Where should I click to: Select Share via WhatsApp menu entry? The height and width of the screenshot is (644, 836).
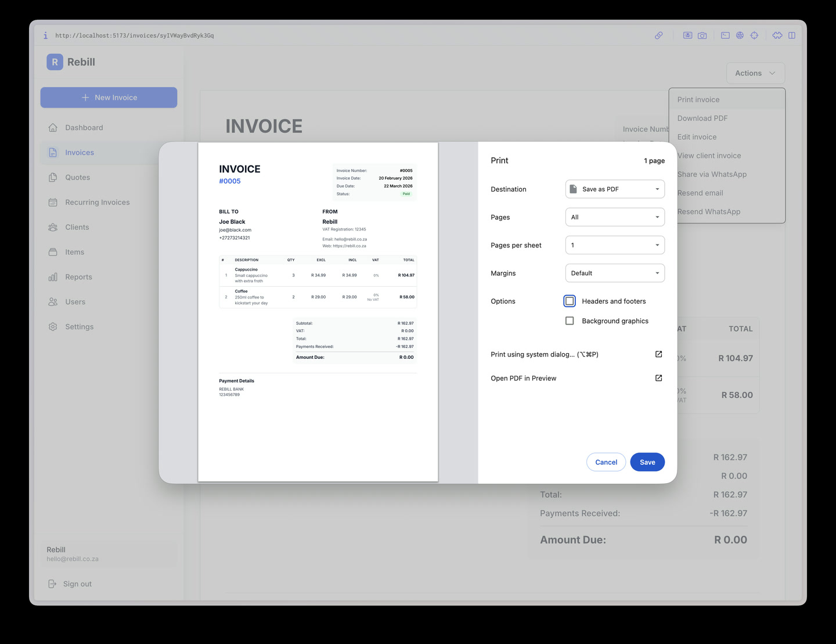712,174
